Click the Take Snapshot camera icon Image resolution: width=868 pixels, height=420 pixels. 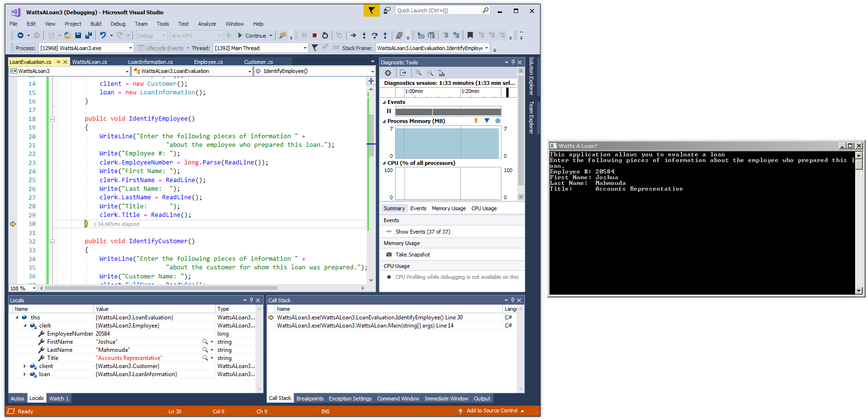389,255
